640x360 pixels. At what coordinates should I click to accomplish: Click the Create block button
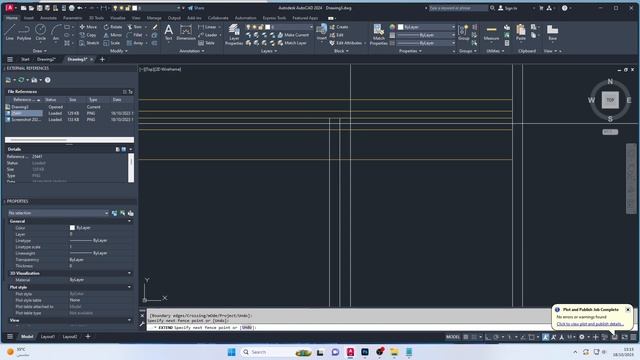point(339,27)
